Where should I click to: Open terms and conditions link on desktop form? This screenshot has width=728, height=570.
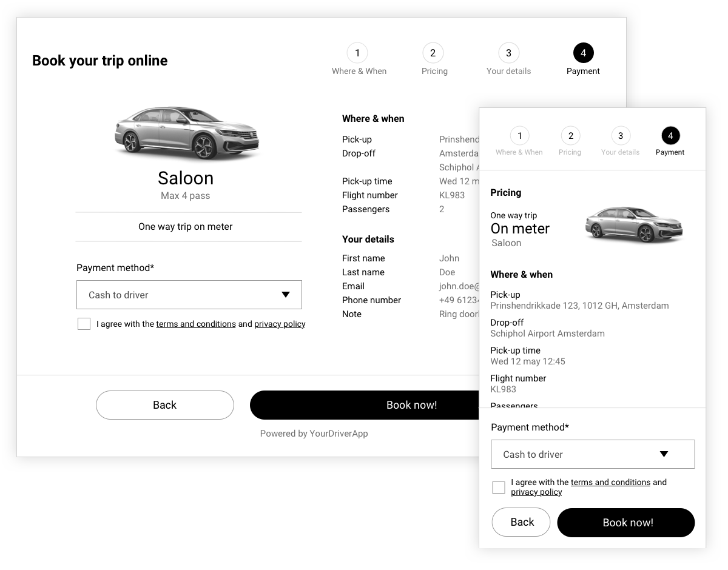tap(196, 324)
